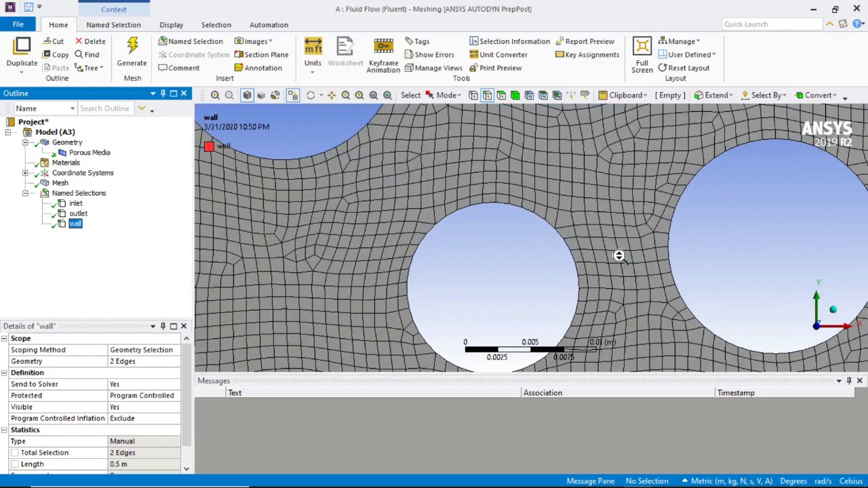
Task: Collapse the Statistics section
Action: [x=4, y=430]
